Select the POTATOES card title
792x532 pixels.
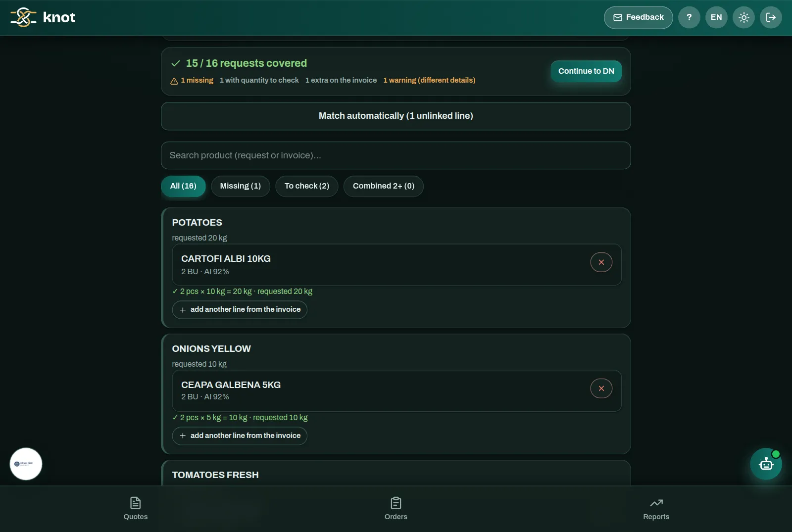(197, 223)
